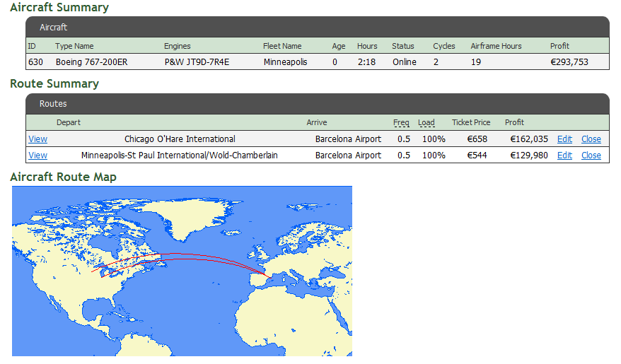The width and height of the screenshot is (621, 364).
Task: Click the Aircraft Route Map heading
Action: [64, 177]
